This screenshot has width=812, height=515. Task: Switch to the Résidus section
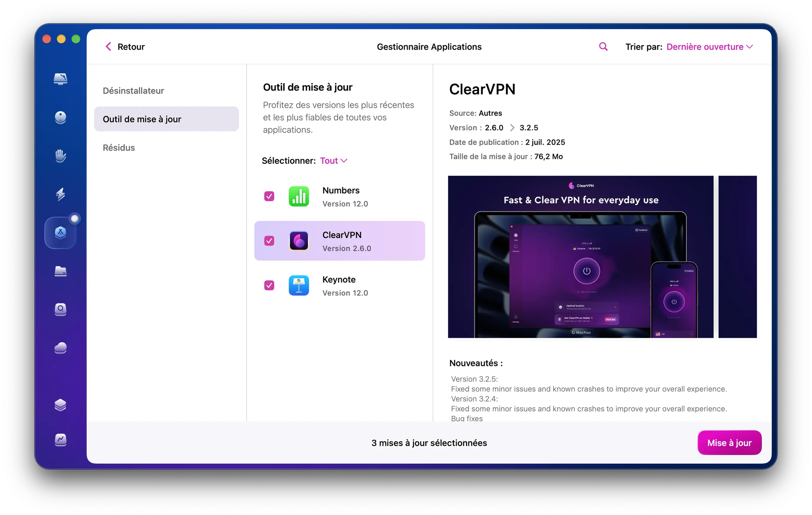(119, 148)
